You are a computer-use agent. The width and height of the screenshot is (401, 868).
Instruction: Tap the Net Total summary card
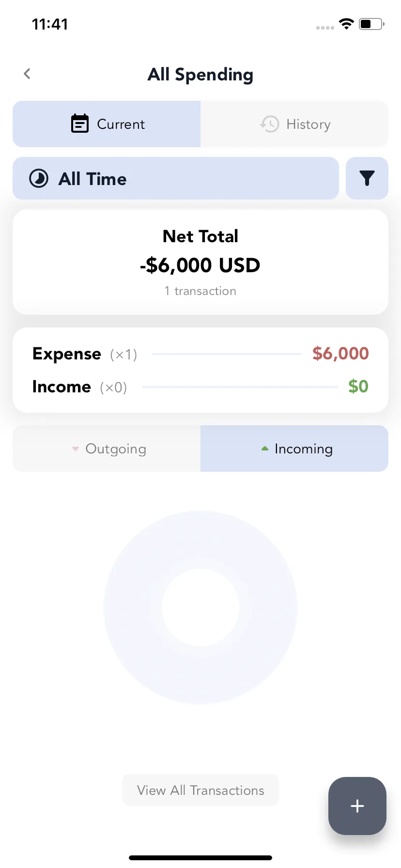[200, 262]
